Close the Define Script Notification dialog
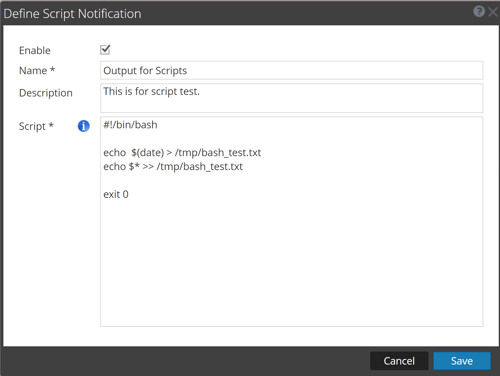 pos(493,12)
